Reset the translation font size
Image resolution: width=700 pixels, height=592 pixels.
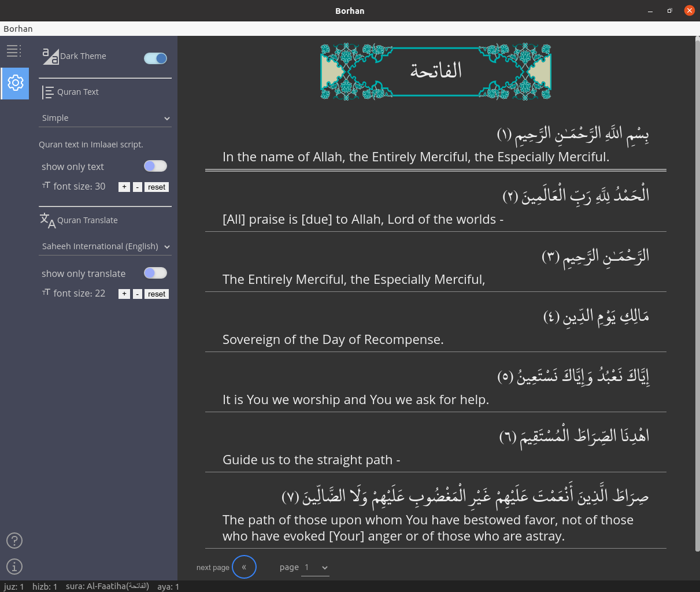[157, 294]
